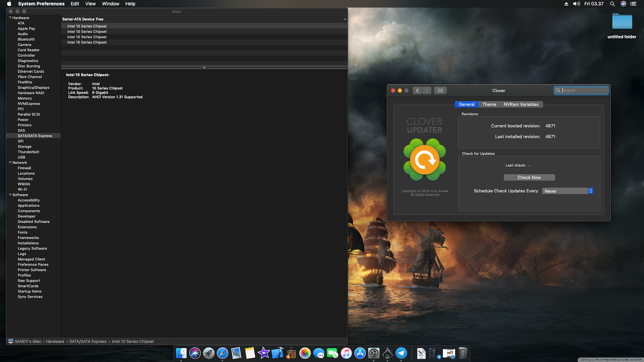This screenshot has height=362, width=644.
Task: Select Graphics/Displays in the sidebar
Action: 33,88
